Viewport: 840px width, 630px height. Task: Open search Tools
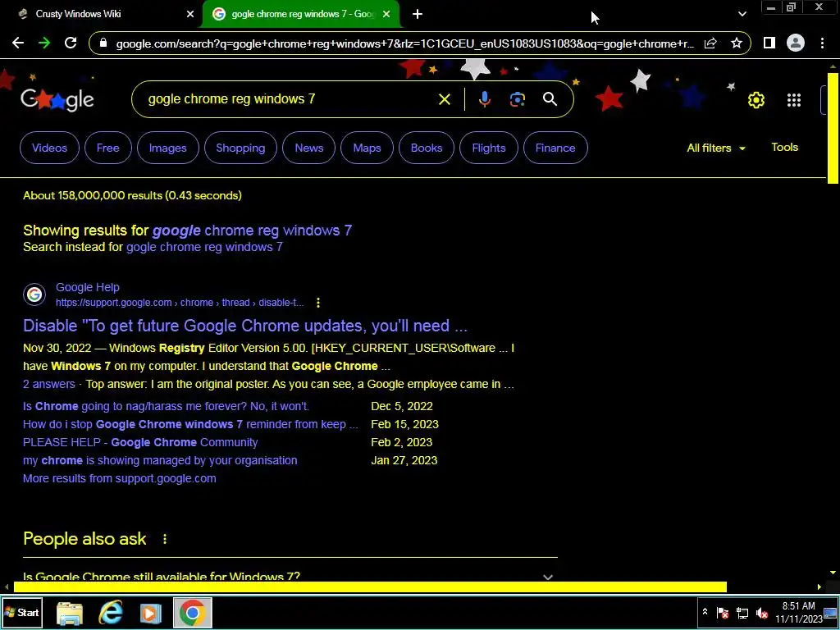[785, 148]
